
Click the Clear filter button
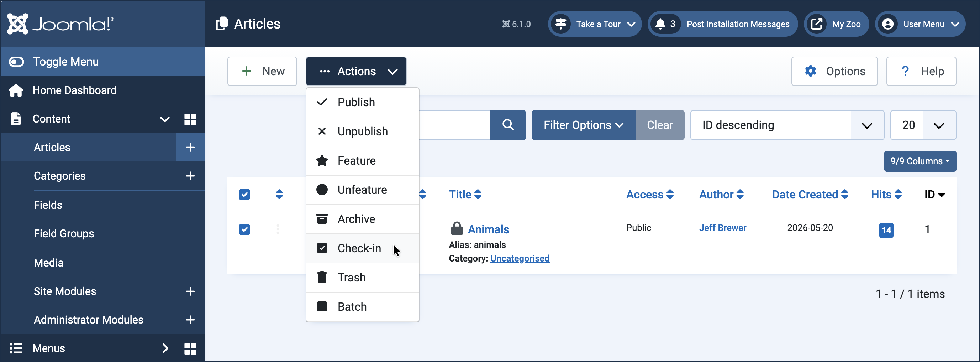(x=660, y=125)
